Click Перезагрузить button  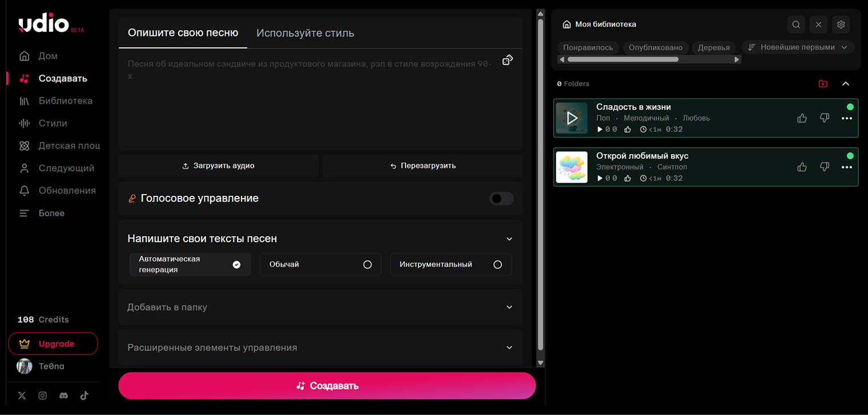(x=423, y=166)
